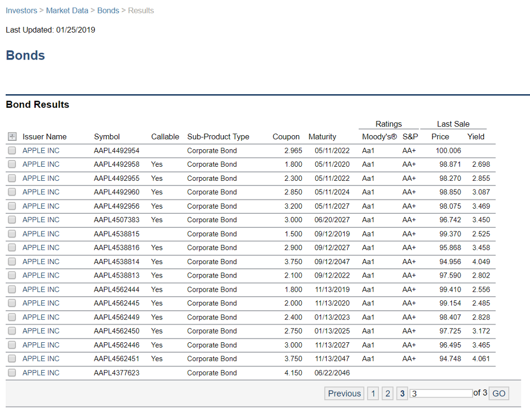Select the checkbox for bond AAPL4538815
The width and height of the screenshot is (530, 420).
click(x=12, y=234)
